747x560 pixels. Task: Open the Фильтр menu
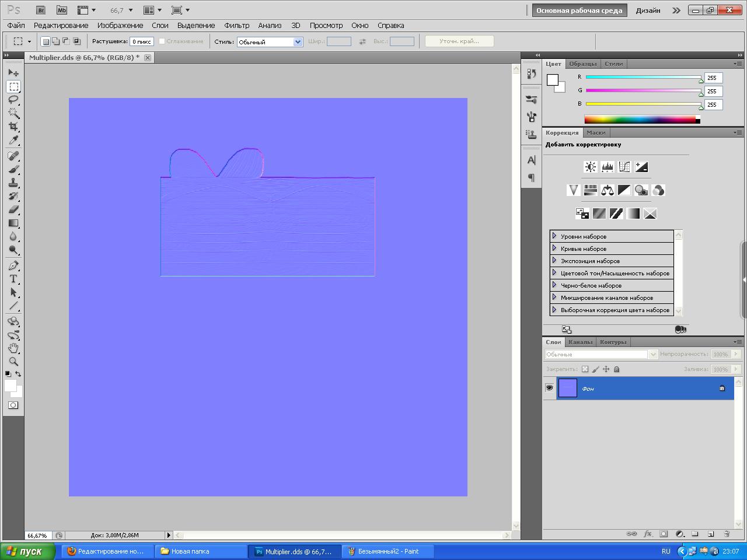tap(237, 26)
